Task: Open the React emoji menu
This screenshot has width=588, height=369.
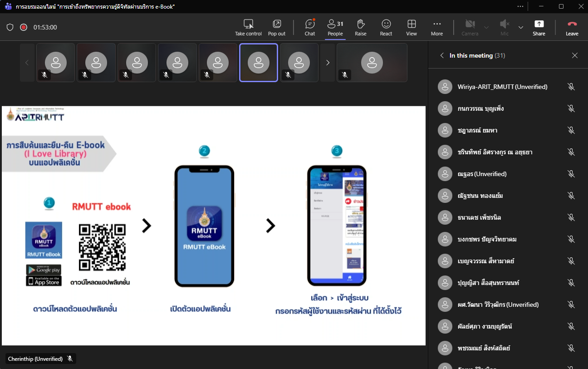Action: (386, 27)
